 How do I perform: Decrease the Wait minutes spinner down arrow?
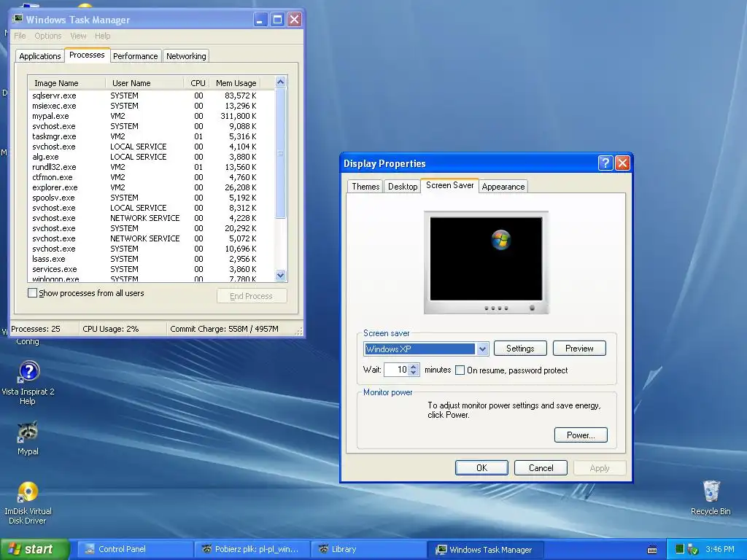[413, 373]
